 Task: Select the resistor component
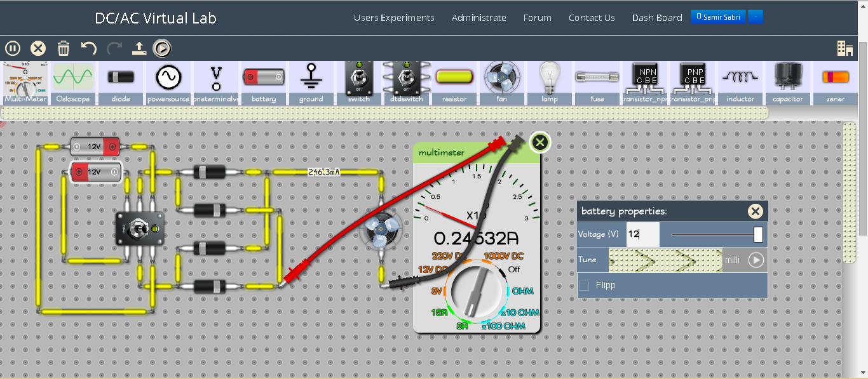[x=454, y=83]
